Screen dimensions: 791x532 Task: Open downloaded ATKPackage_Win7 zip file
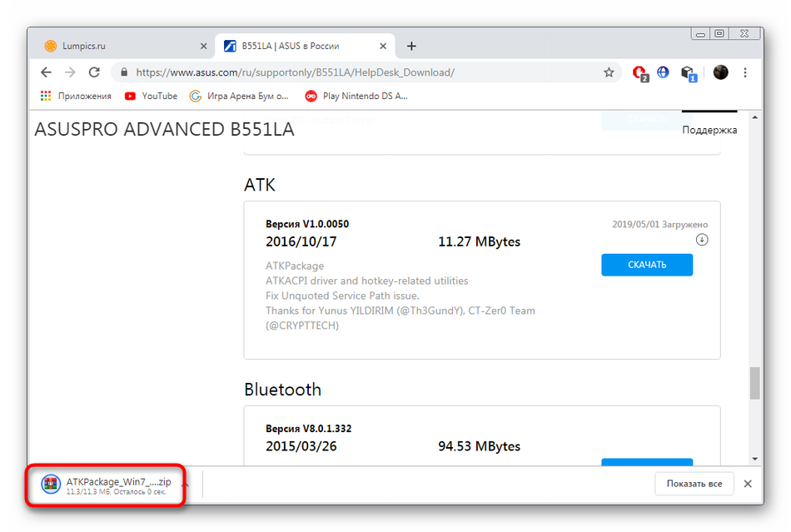108,485
